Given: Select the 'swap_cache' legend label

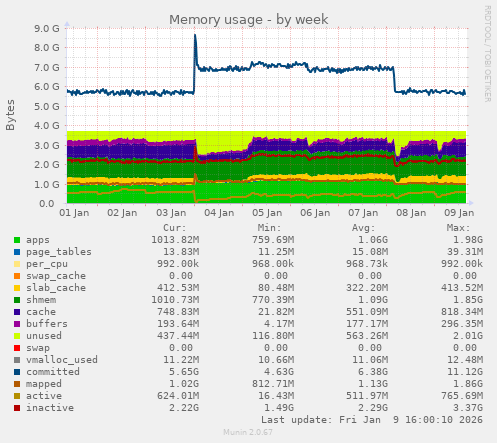Looking at the screenshot, I should tap(56, 276).
